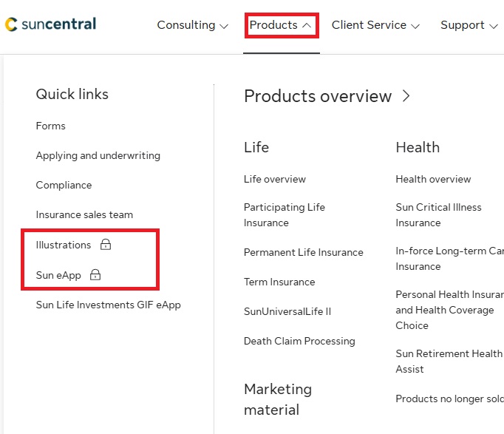Open Death Claim Processing link
This screenshot has height=434, width=504.
point(299,341)
